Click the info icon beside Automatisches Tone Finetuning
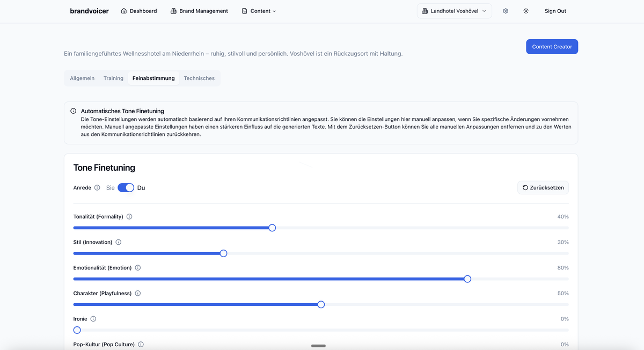 (73, 111)
